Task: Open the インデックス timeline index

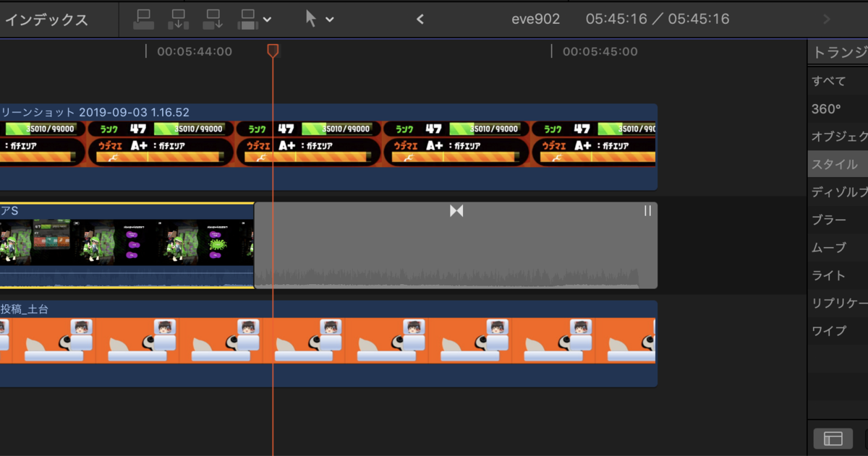Action: coord(46,20)
